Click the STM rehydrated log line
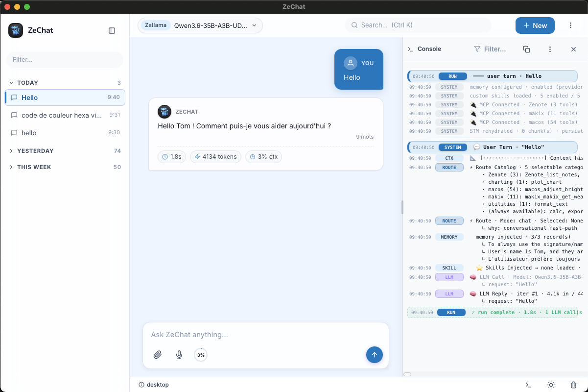Screen dimensions: 588x392 495,131
